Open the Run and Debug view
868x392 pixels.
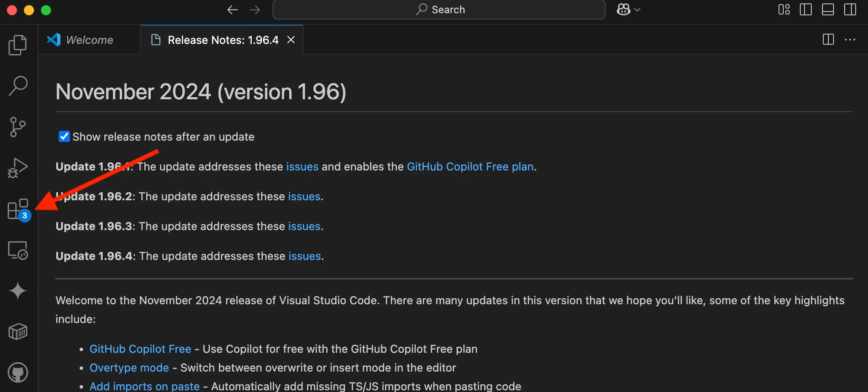coord(17,168)
